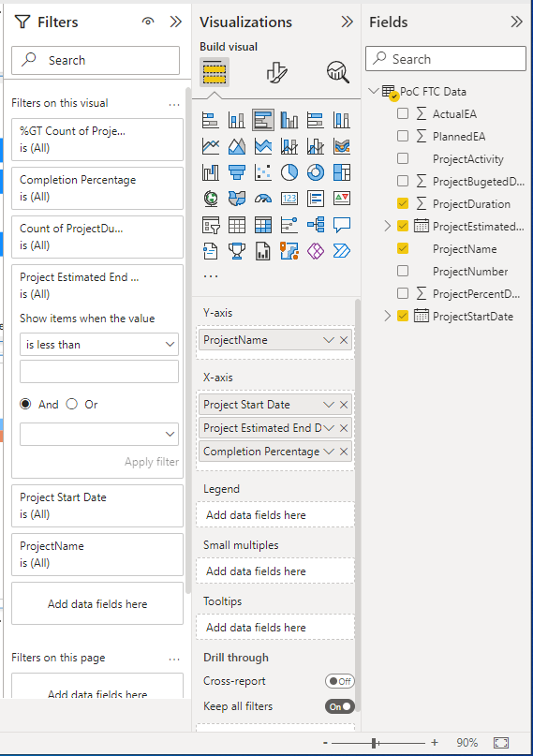Select the 100% stacked bar chart visual
This screenshot has width=533, height=756.
[x=315, y=120]
